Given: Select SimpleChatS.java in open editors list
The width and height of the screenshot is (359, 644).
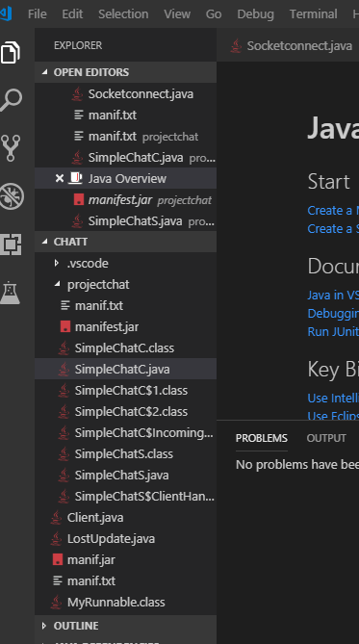Looking at the screenshot, I should pos(125,221).
